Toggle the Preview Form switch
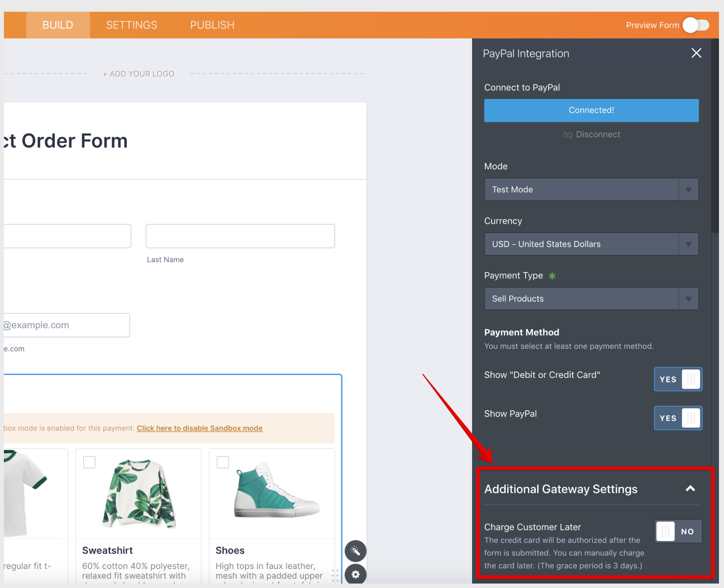724x588 pixels. 696,25
